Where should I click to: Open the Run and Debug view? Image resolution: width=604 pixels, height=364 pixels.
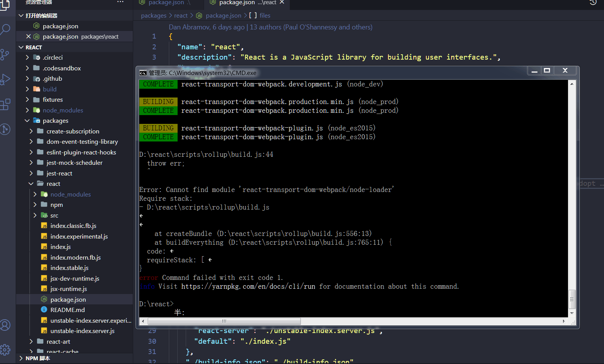[5, 79]
